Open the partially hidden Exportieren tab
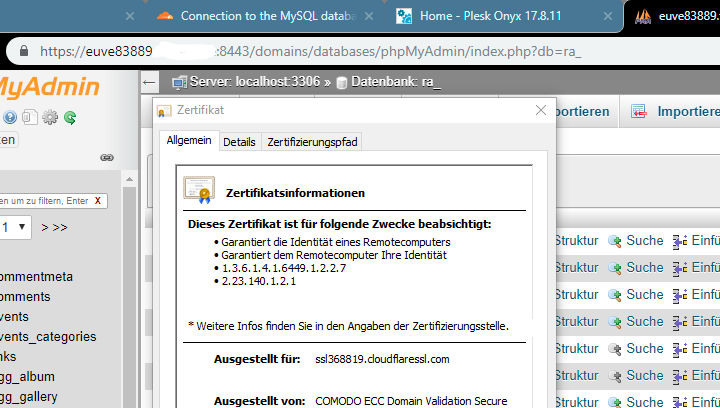This screenshot has height=408, width=720. 583,112
